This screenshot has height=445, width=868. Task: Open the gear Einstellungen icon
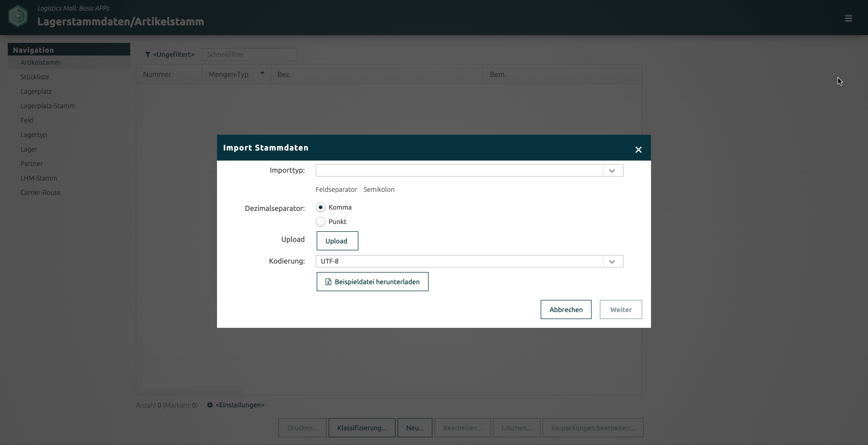pos(210,405)
